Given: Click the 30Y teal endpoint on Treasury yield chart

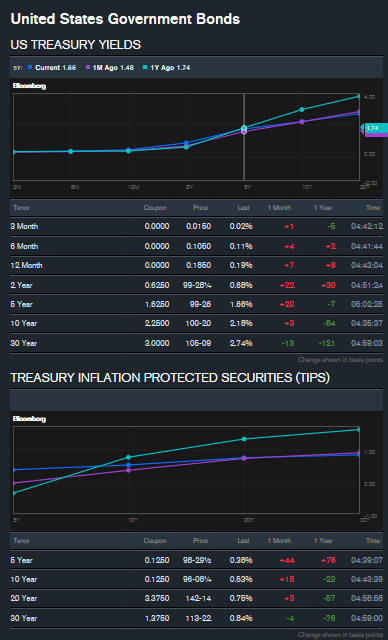Looking at the screenshot, I should (x=359, y=96).
